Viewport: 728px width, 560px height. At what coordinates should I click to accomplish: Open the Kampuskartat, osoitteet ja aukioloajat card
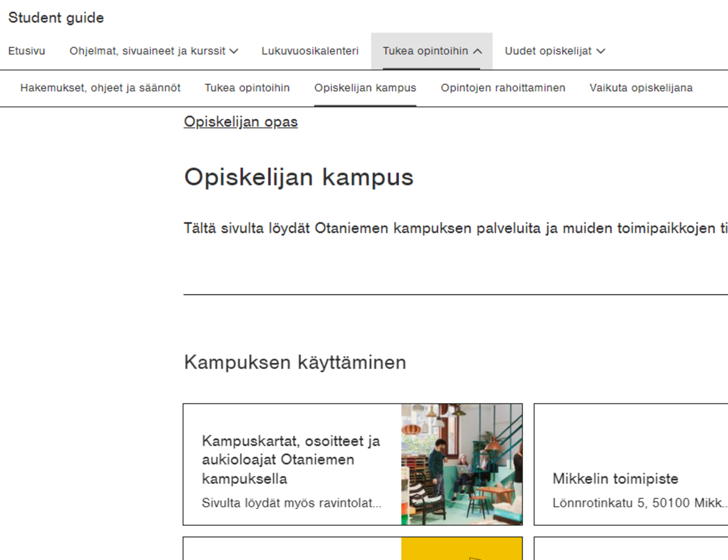click(353, 464)
